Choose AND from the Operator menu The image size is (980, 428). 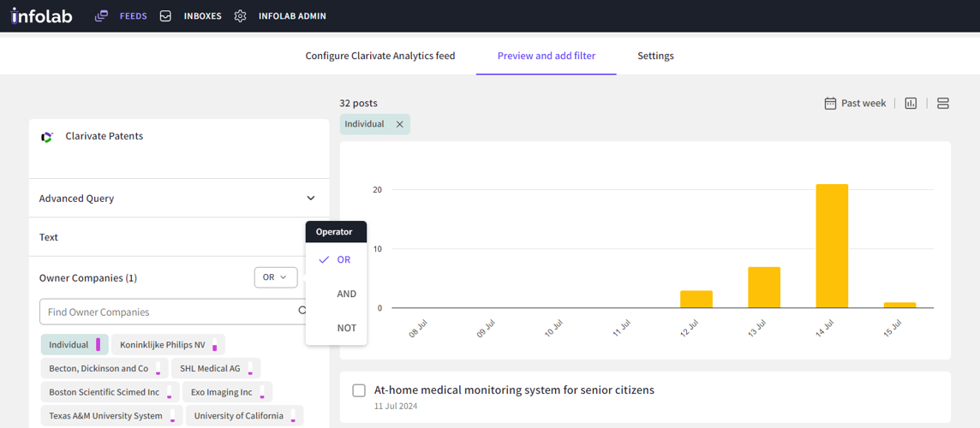pyautogui.click(x=346, y=294)
